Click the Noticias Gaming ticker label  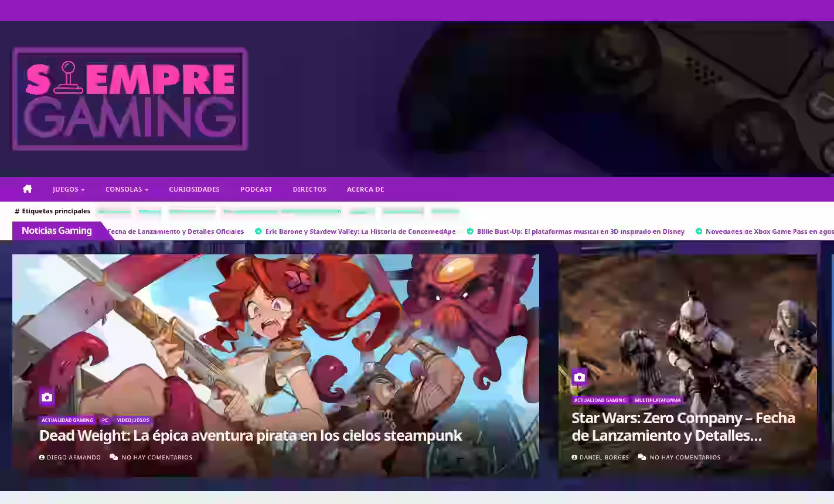coord(57,231)
